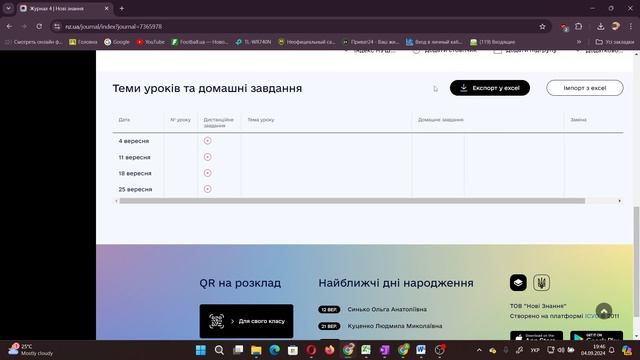Add distance task for 18 вересня row
This screenshot has height=360, width=640.
pyautogui.click(x=207, y=173)
